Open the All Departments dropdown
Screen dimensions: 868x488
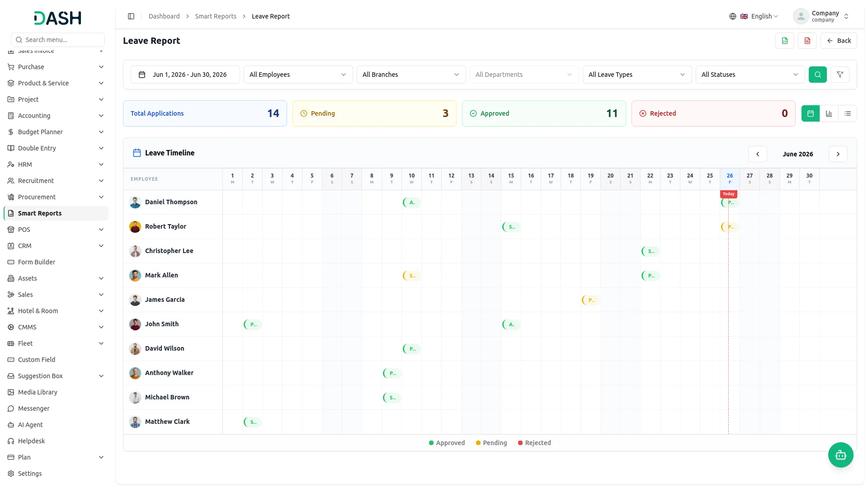(x=524, y=75)
